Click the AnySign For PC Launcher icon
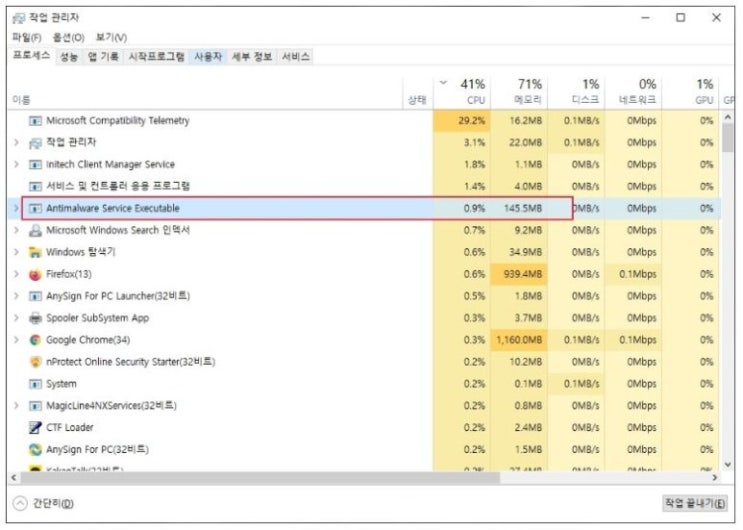 point(35,296)
